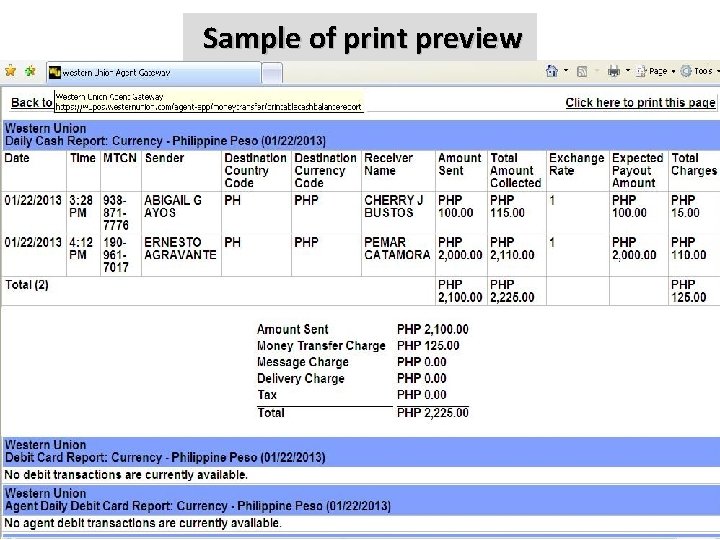Image resolution: width=720 pixels, height=540 pixels.
Task: Expand the Print button dropdown arrow
Action: [627, 71]
